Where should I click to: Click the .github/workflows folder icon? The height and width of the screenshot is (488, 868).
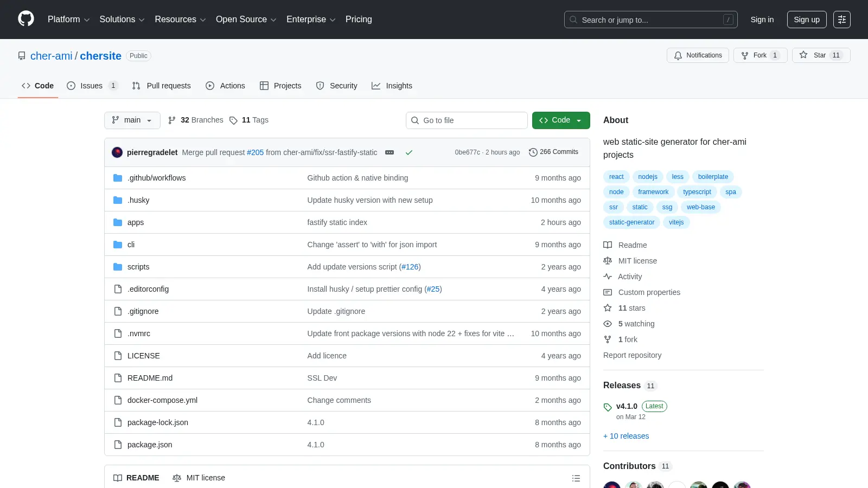tap(118, 178)
